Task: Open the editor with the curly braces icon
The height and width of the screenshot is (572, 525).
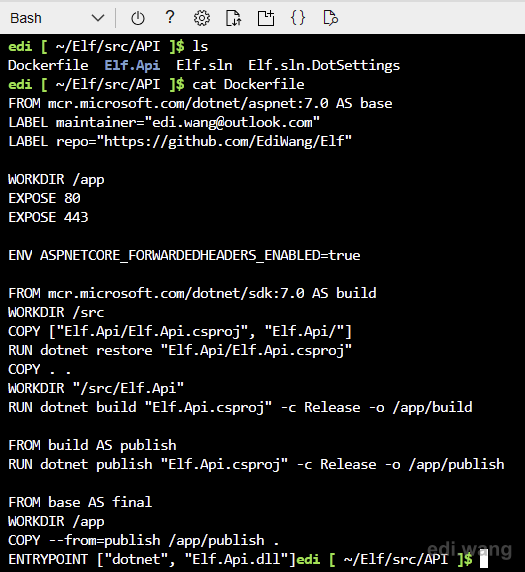Action: click(298, 18)
